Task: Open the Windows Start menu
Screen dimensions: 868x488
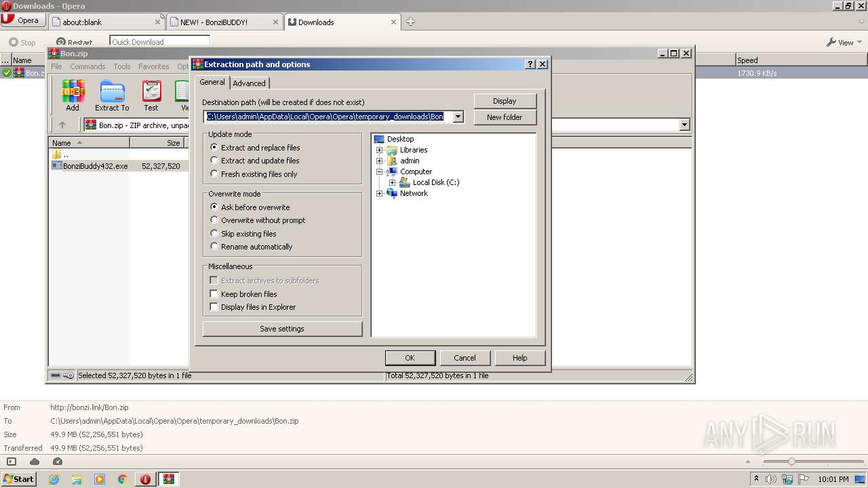Action: 18,479
